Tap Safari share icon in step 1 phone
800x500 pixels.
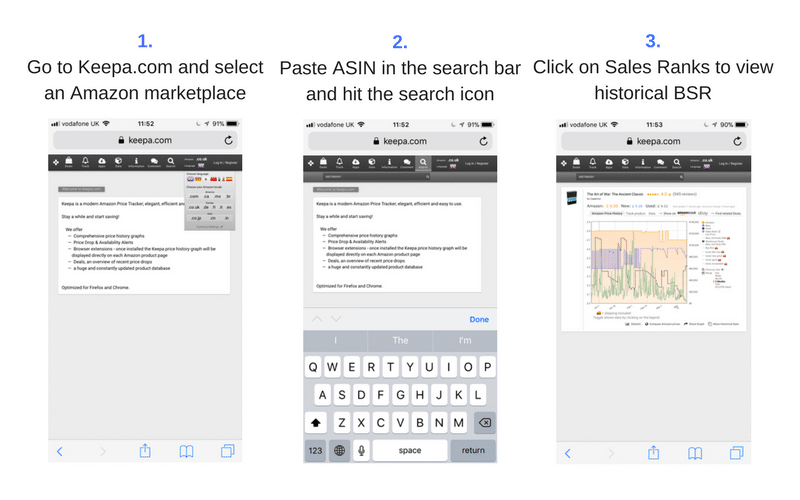pos(145,451)
